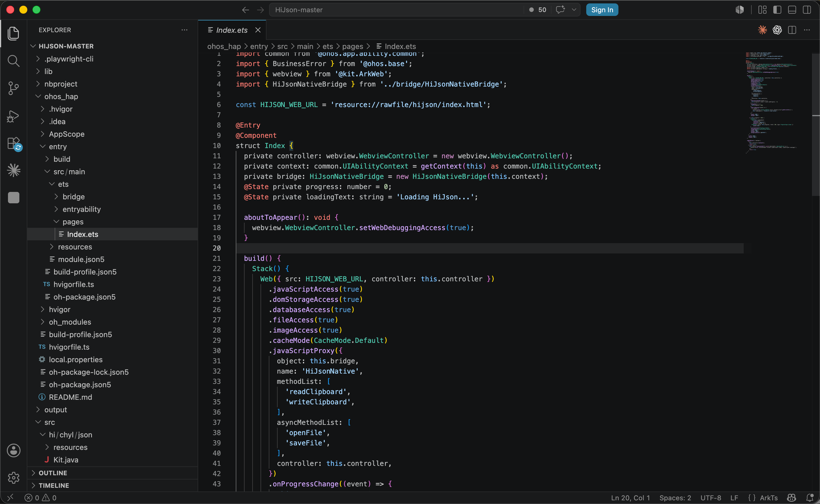Click the code minimap preview
The height and width of the screenshot is (504, 820).
tap(771, 103)
